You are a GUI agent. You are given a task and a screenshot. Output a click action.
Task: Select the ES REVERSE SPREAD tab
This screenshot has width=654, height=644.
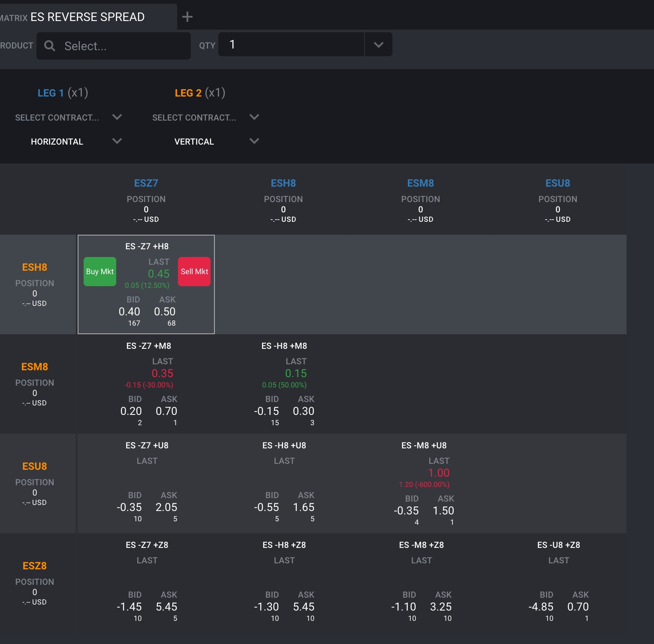point(87,17)
